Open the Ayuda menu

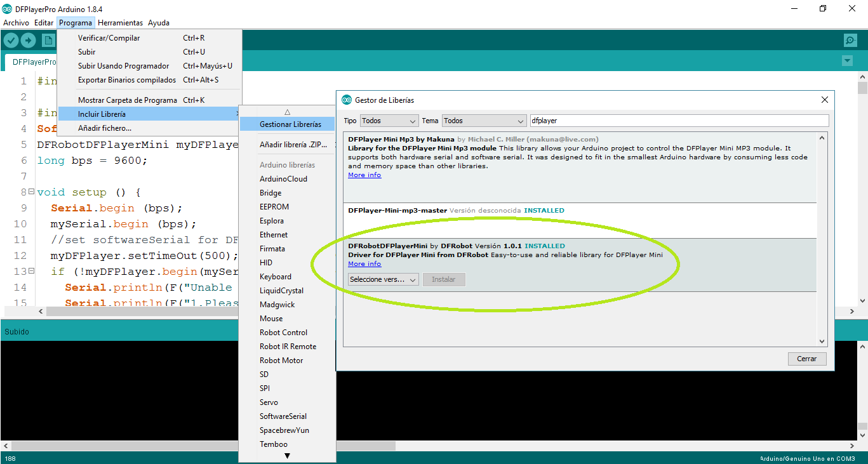[x=159, y=23]
